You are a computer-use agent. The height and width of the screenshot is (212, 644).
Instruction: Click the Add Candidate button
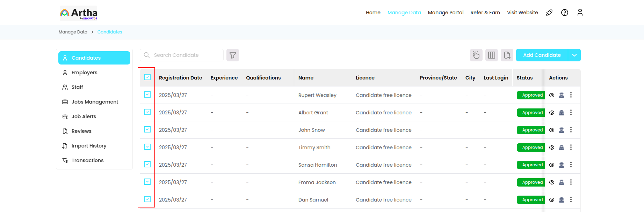(x=542, y=55)
